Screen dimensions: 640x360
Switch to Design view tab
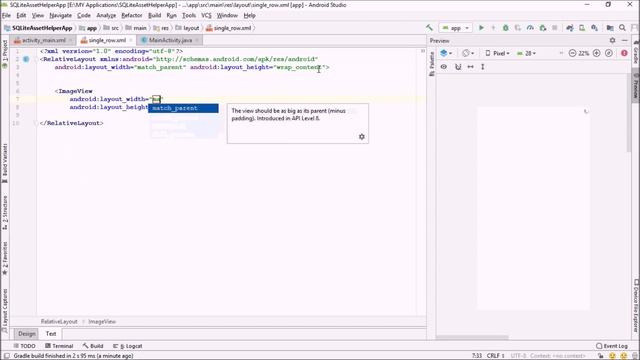[27, 334]
